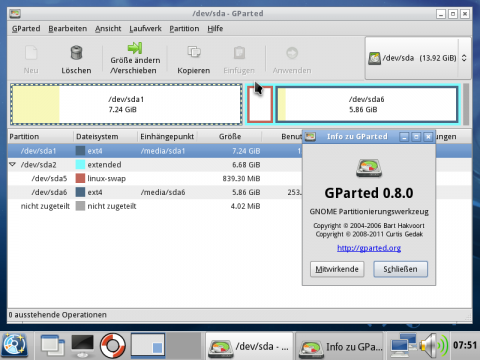Click the /media/sda1 mount point cell

click(x=163, y=151)
